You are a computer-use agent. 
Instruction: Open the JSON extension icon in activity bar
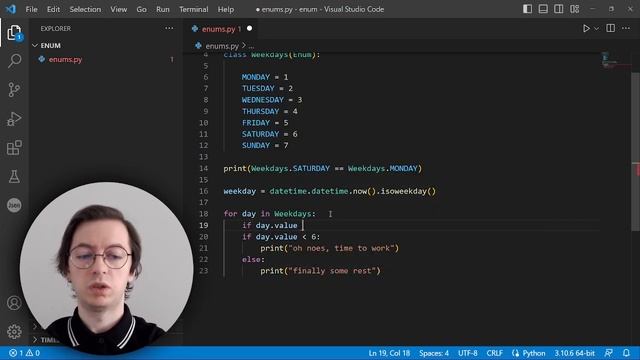(14, 205)
